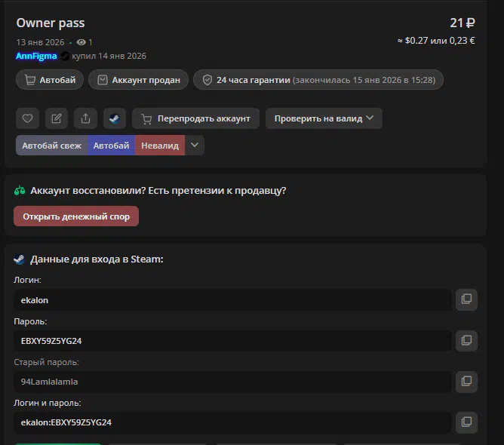Image resolution: width=504 pixels, height=445 pixels.
Task: Select the red 'Невалид' tag
Action: point(160,146)
